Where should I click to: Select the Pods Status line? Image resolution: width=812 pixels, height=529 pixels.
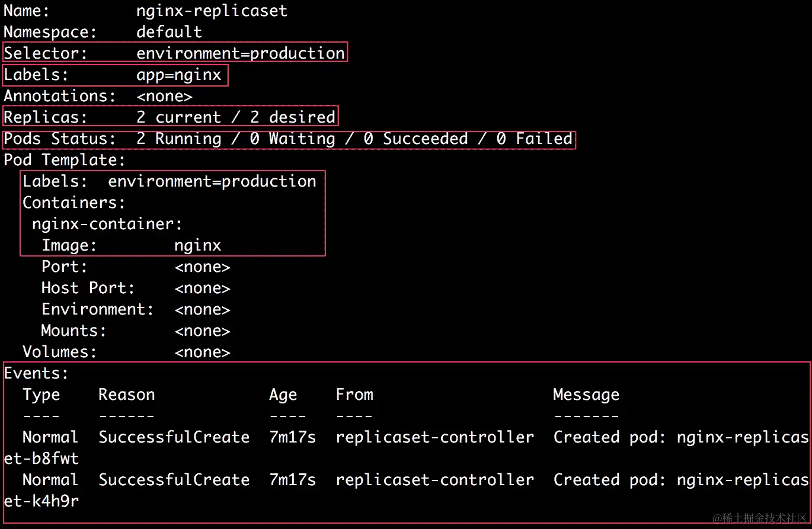287,138
